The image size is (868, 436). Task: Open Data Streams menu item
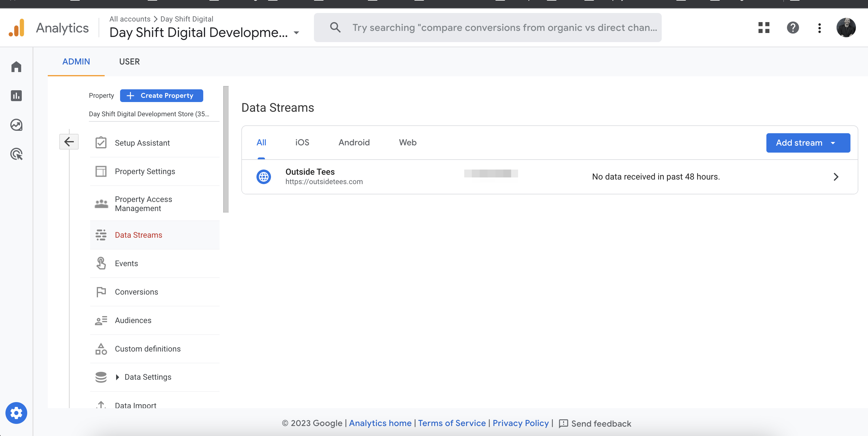(x=155, y=235)
